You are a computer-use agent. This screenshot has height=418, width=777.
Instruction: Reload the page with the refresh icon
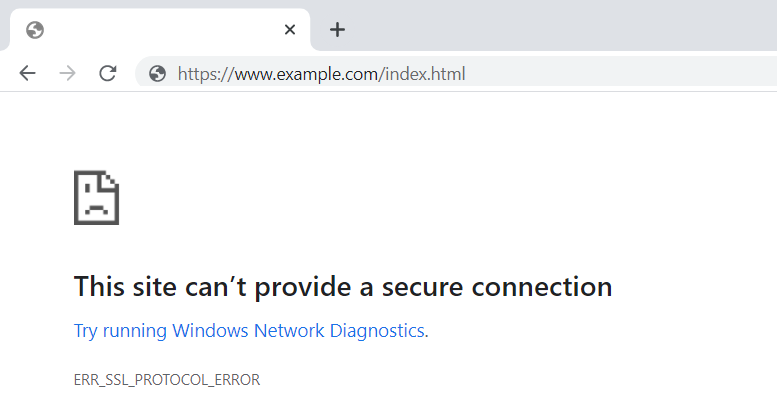tap(108, 73)
